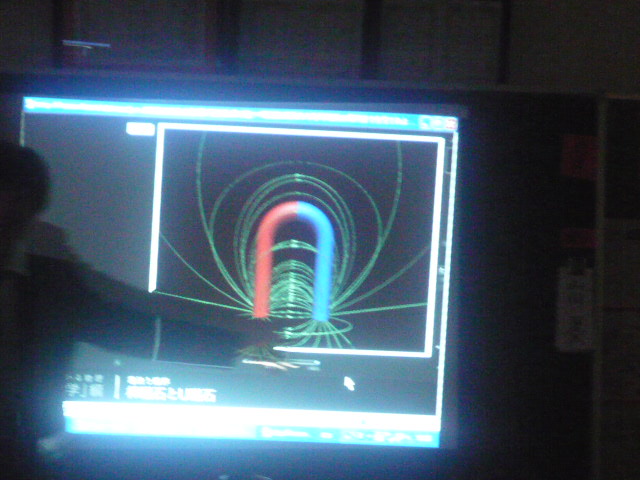
Task: Click the red close button in title bar
Action: click(451, 124)
